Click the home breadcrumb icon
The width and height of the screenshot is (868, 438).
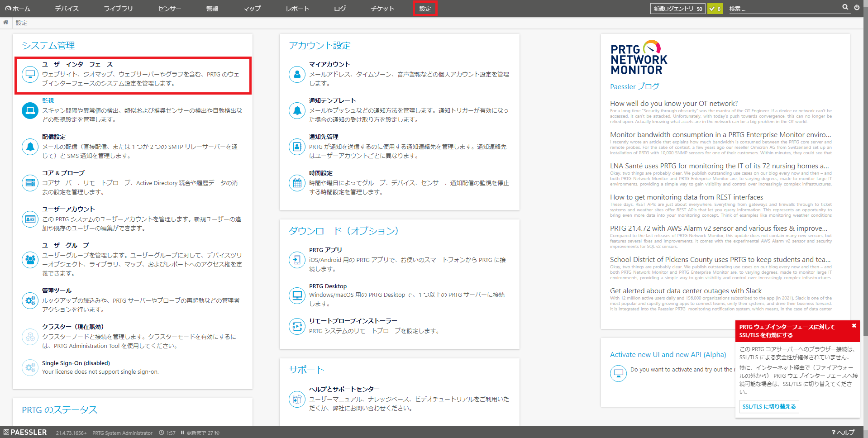tap(5, 22)
